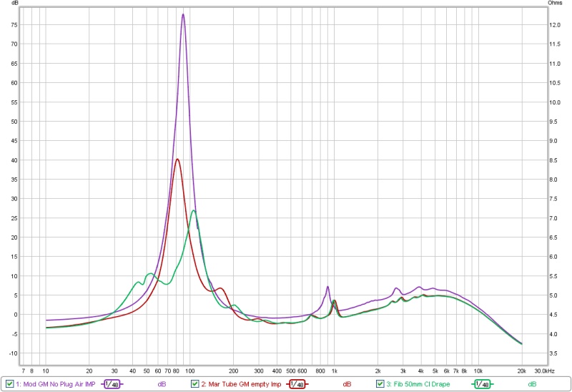Select the '2: Mar Tube GM empty Imp' label
This screenshot has width=572, height=392.
coord(241,384)
